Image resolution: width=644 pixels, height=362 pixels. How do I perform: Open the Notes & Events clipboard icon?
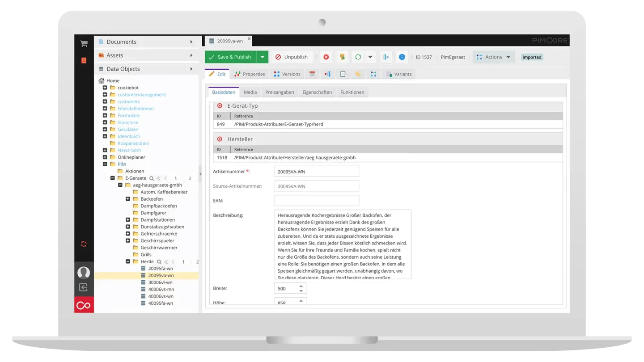click(x=343, y=74)
